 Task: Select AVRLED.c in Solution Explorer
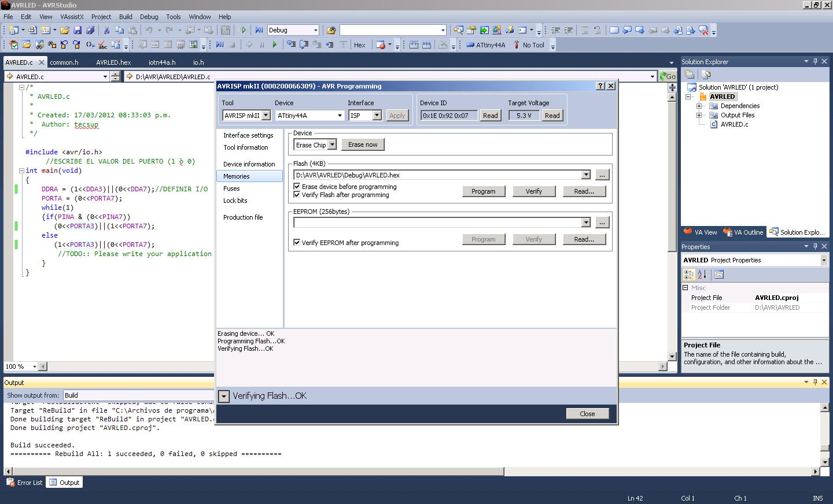[734, 124]
